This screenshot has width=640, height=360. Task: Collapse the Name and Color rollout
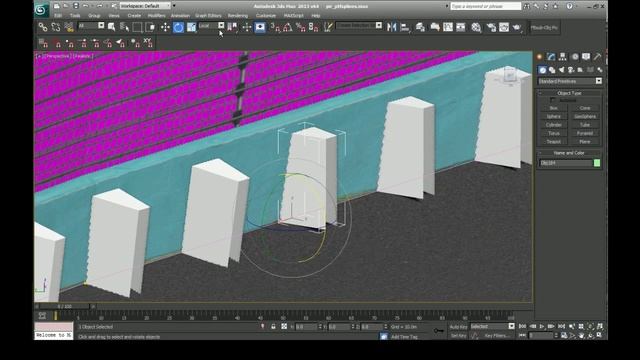pos(569,153)
